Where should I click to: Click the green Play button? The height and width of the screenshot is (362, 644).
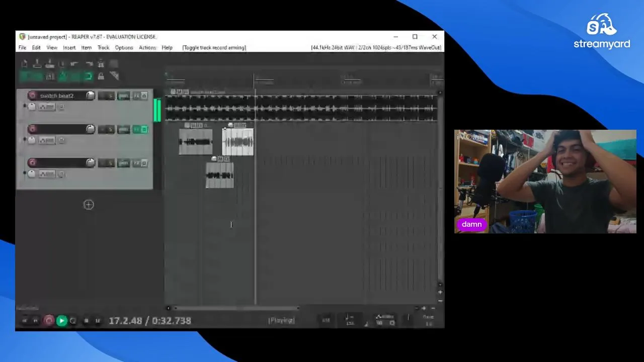point(61,320)
